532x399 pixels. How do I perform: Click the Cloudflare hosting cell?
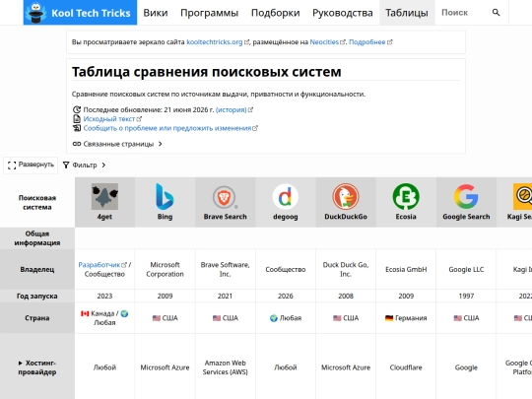(x=406, y=367)
